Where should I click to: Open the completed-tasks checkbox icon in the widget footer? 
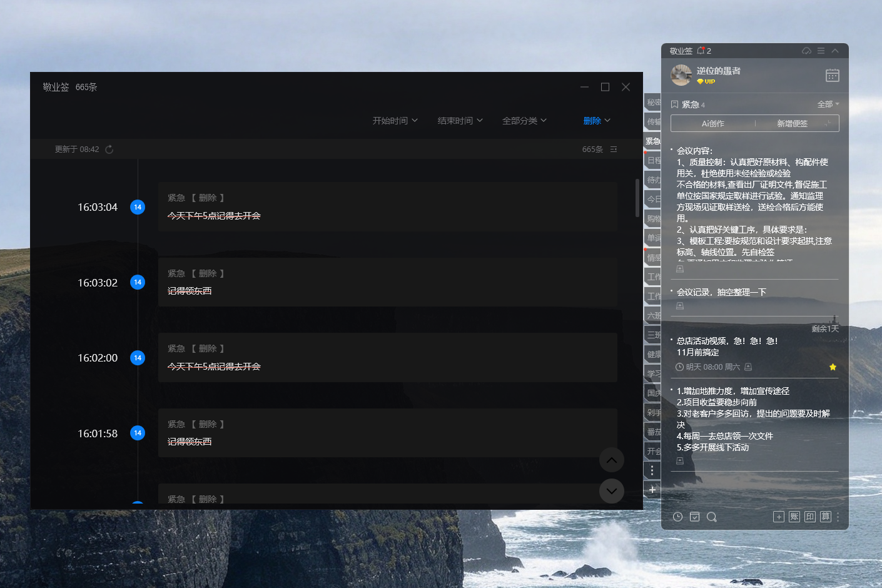point(694,517)
